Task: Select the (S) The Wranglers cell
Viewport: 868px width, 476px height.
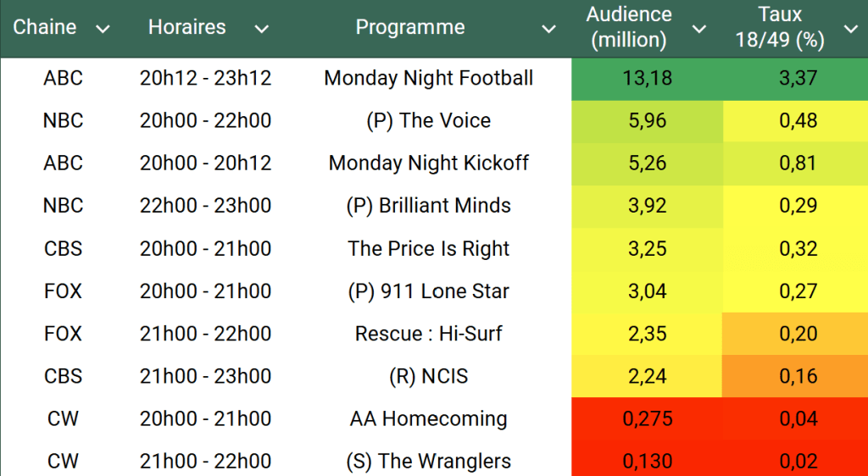Action: 429,461
